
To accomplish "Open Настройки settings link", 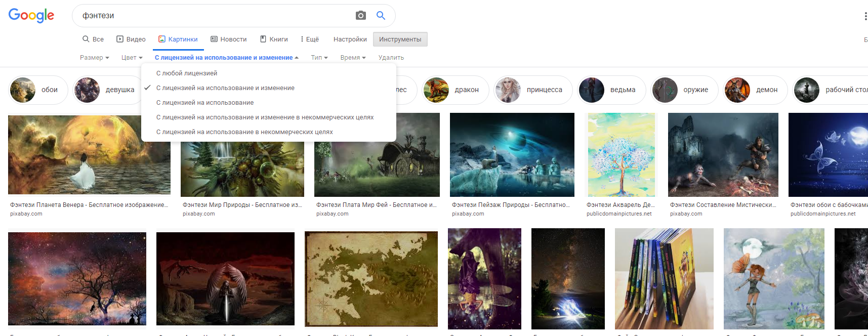I will pos(350,39).
